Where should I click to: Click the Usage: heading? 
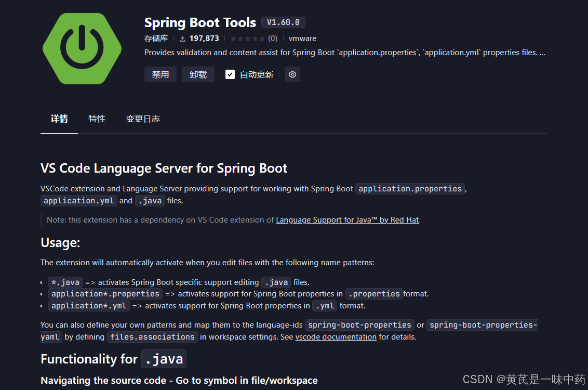(60, 242)
